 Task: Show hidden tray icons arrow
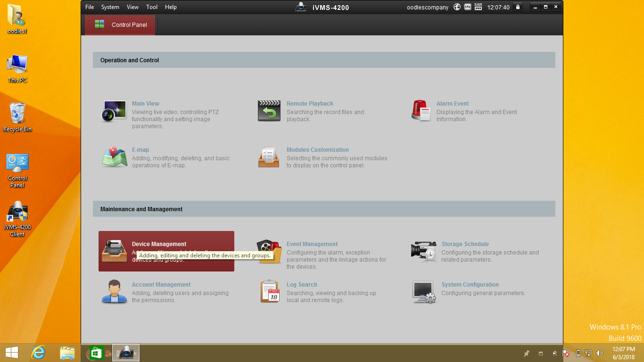coord(555,353)
